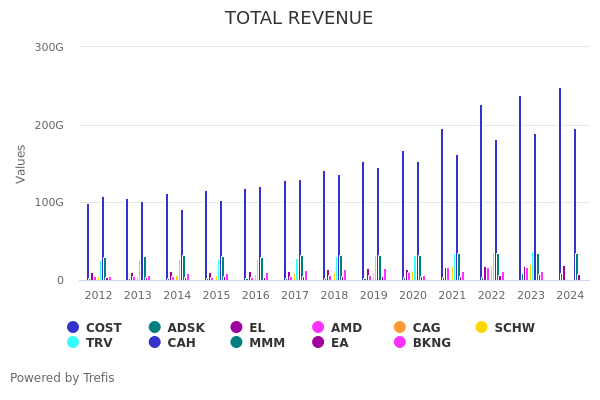This screenshot has width=600, height=400.
Task: Select the 2016 x-axis label
Action: (x=256, y=296)
